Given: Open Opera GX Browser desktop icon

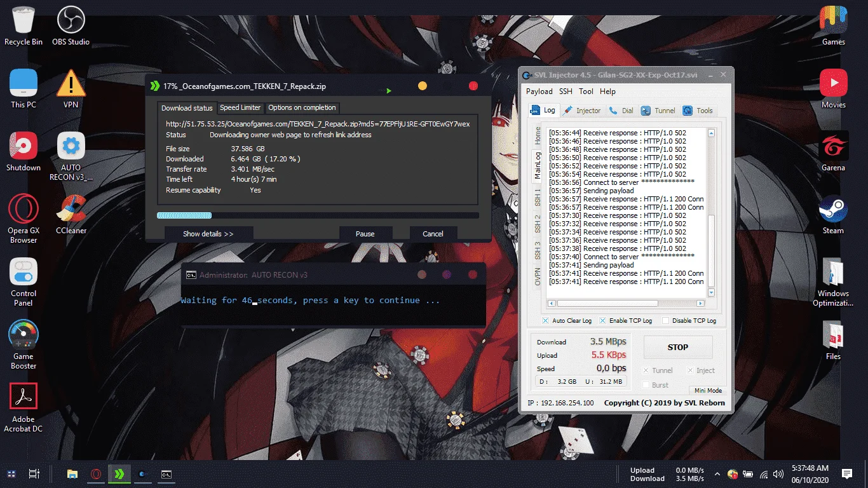Looking at the screenshot, I should tap(24, 219).
